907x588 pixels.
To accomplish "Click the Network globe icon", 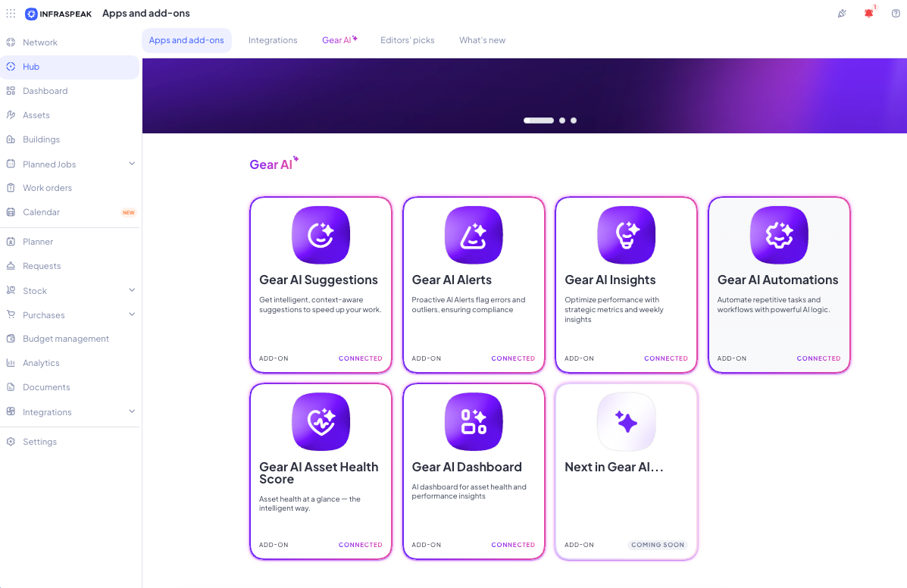I will click(11, 42).
